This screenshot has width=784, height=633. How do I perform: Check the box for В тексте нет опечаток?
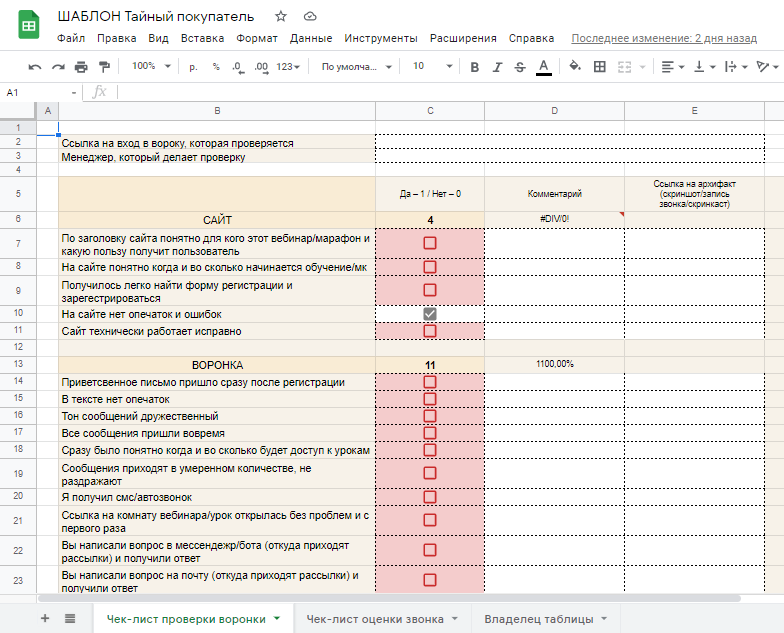click(430, 399)
